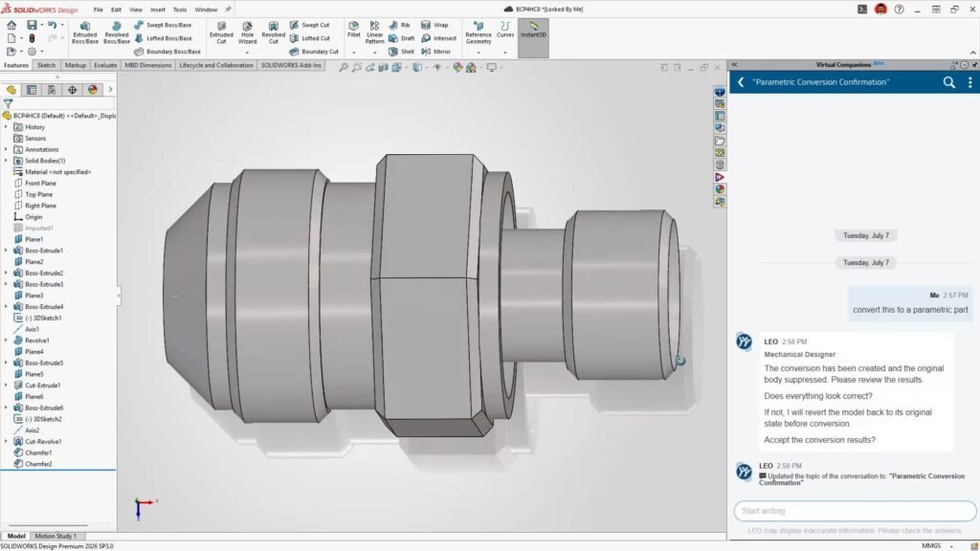
Task: Open the Save dropdown arrow
Action: (x=42, y=25)
